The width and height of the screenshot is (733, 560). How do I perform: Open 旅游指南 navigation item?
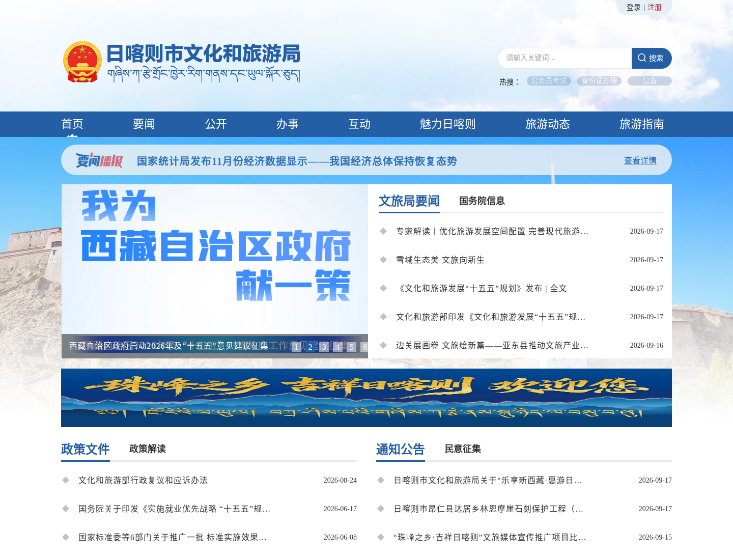click(642, 124)
